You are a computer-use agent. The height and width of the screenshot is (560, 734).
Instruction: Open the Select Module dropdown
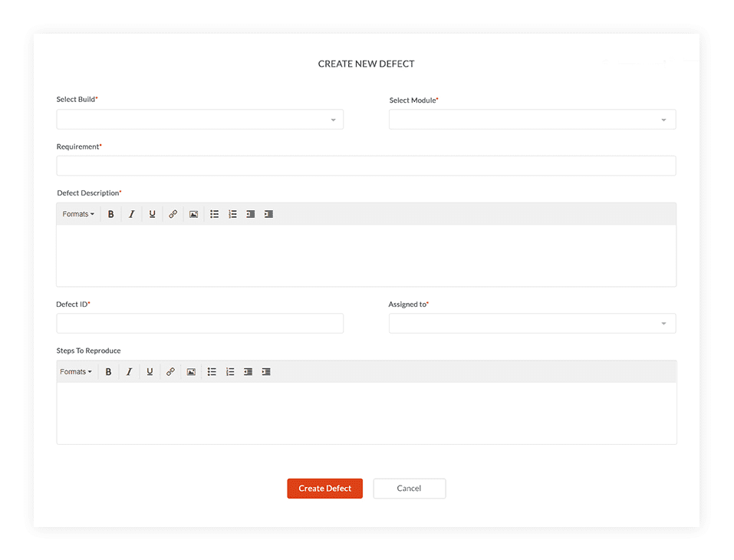tap(532, 120)
